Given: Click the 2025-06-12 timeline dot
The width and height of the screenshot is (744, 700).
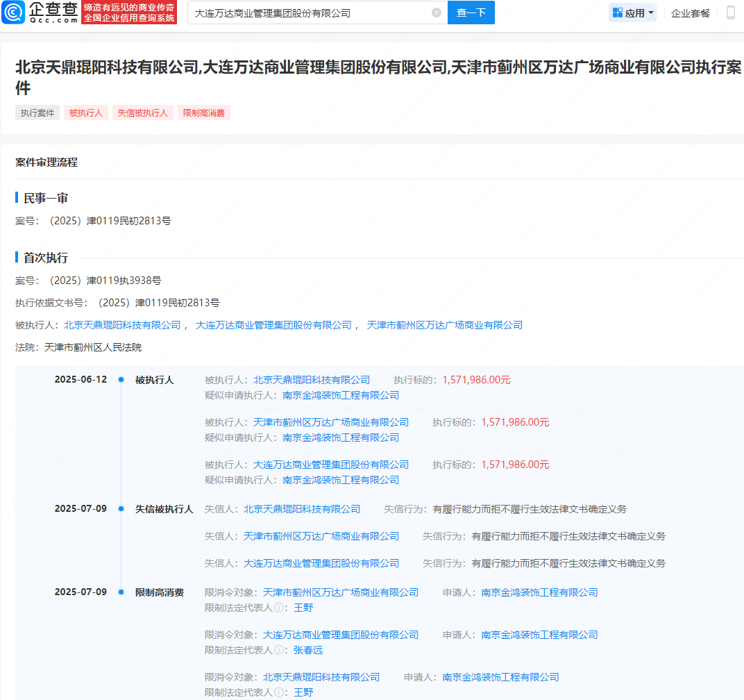Looking at the screenshot, I should pyautogui.click(x=121, y=380).
